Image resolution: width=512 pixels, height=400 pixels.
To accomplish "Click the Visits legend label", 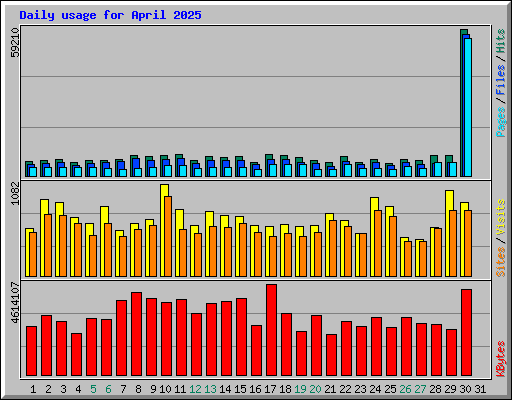I will pyautogui.click(x=501, y=218).
